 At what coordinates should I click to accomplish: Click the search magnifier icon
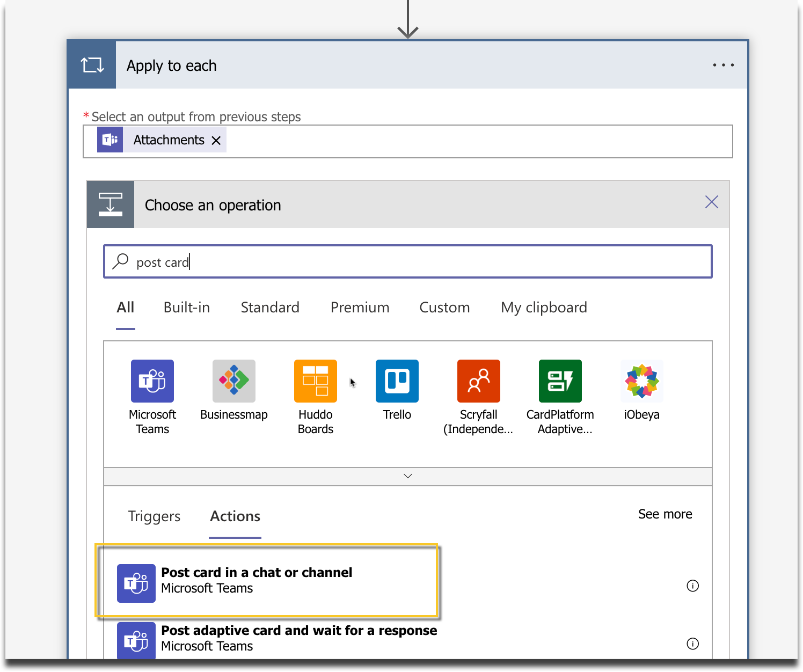pyautogui.click(x=120, y=261)
